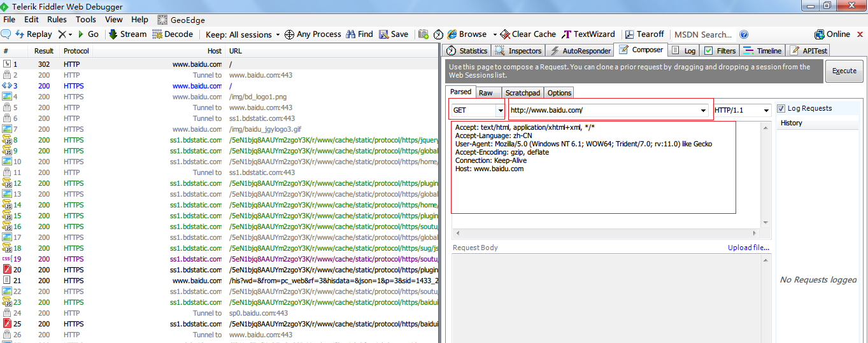868x343 pixels.
Task: Click the Save sessions icon
Action: point(384,34)
